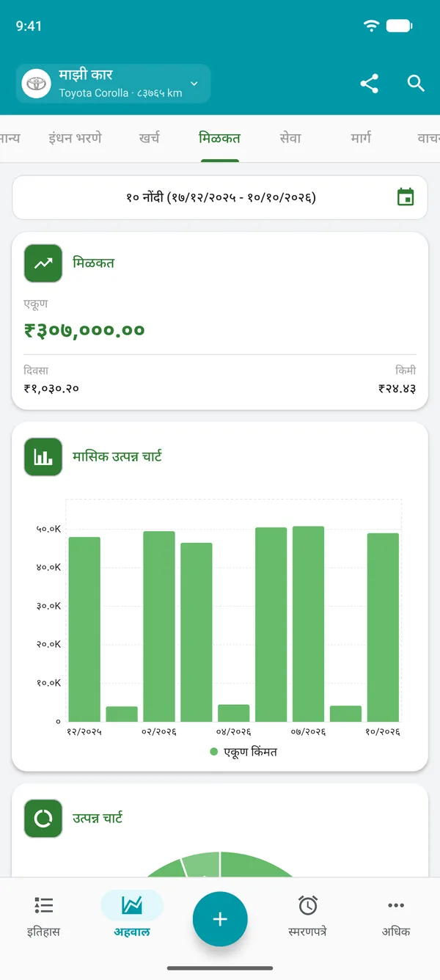Image resolution: width=440 pixels, height=980 pixels.
Task: Switch to the सेवा tab
Action: [290, 138]
